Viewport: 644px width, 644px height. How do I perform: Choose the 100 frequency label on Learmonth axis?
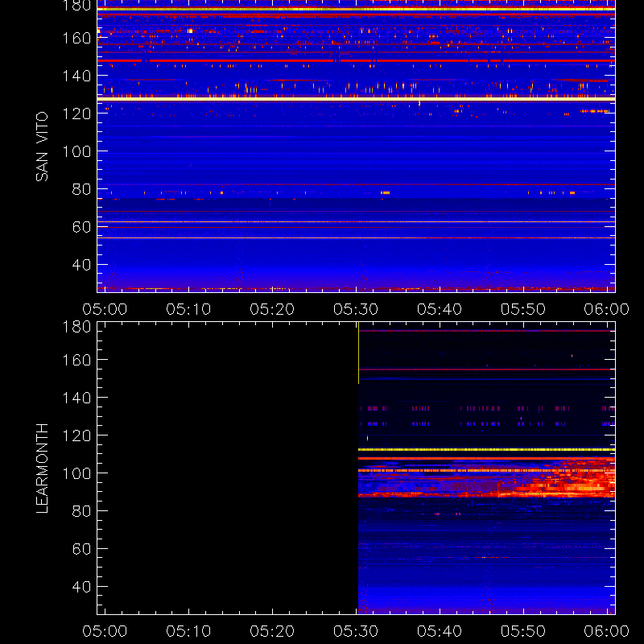coord(76,473)
